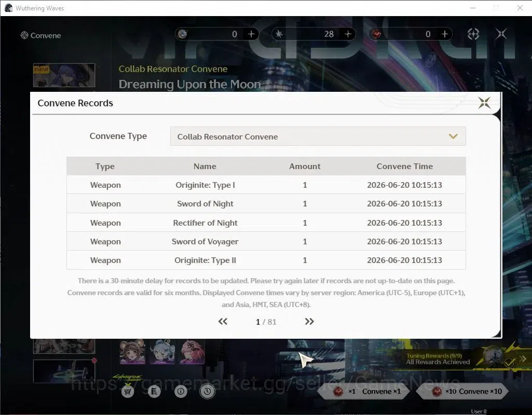Open the Tuning Rewards arrow
The image size is (532, 415).
[x=523, y=358]
